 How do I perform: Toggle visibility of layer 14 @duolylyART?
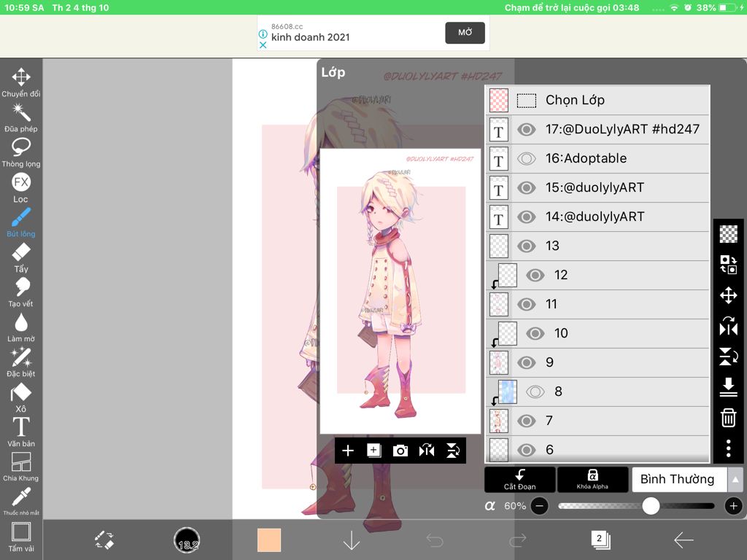(527, 217)
